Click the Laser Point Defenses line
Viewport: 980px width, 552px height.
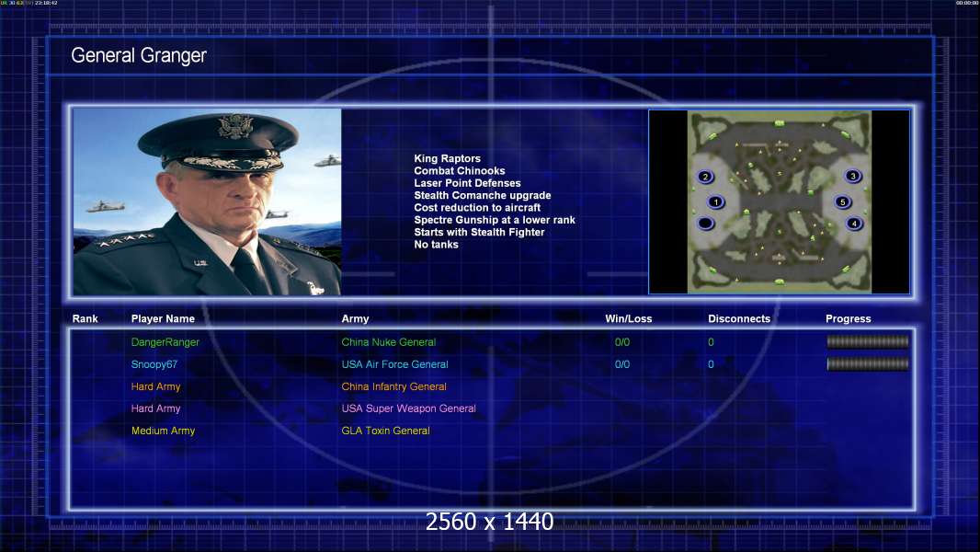click(x=467, y=183)
